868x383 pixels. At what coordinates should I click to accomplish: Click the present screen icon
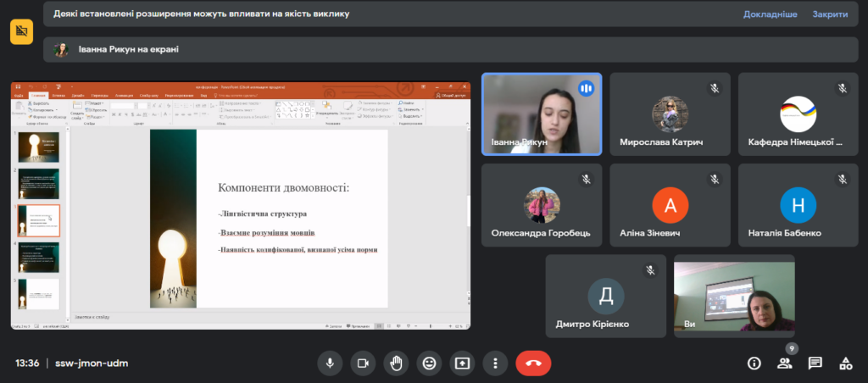pyautogui.click(x=462, y=363)
